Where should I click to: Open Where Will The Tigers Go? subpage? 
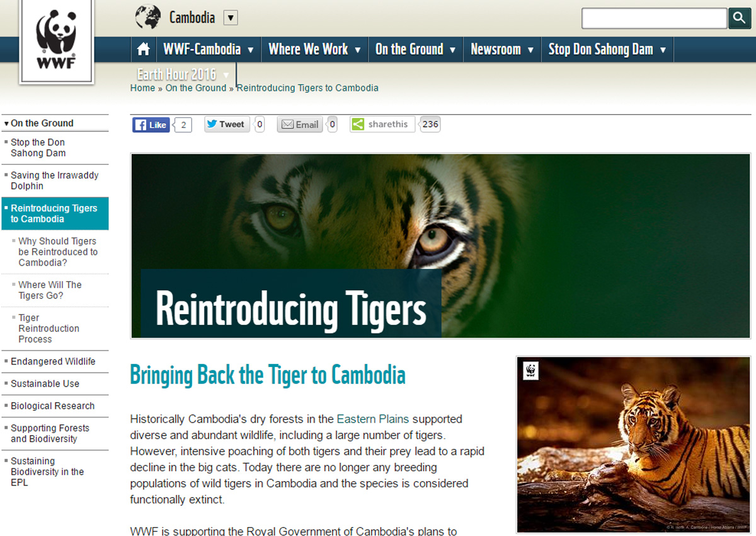50,290
